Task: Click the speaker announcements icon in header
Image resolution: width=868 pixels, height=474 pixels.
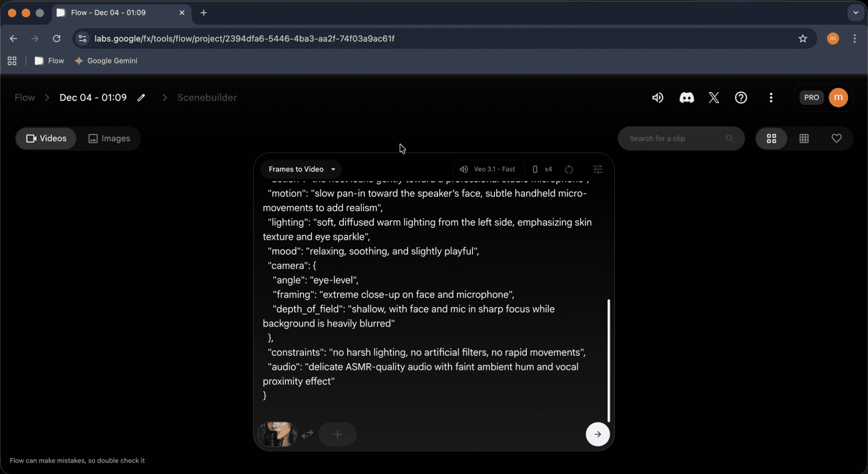Action: pos(658,97)
